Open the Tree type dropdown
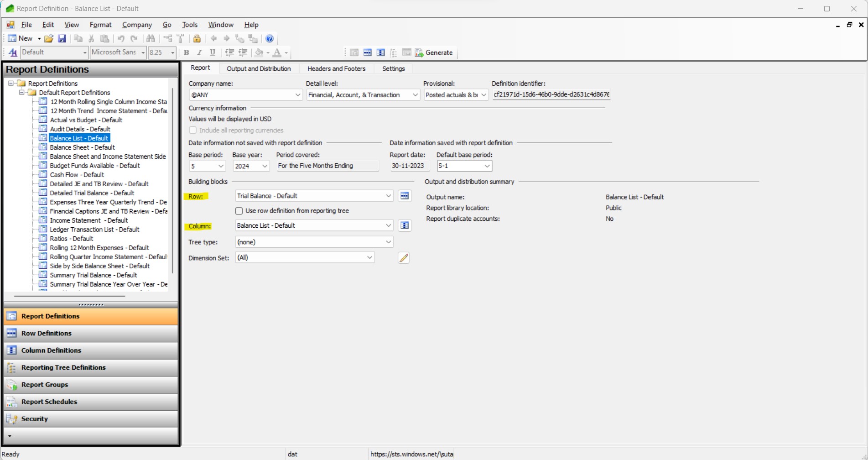This screenshot has height=460, width=868. click(x=388, y=242)
